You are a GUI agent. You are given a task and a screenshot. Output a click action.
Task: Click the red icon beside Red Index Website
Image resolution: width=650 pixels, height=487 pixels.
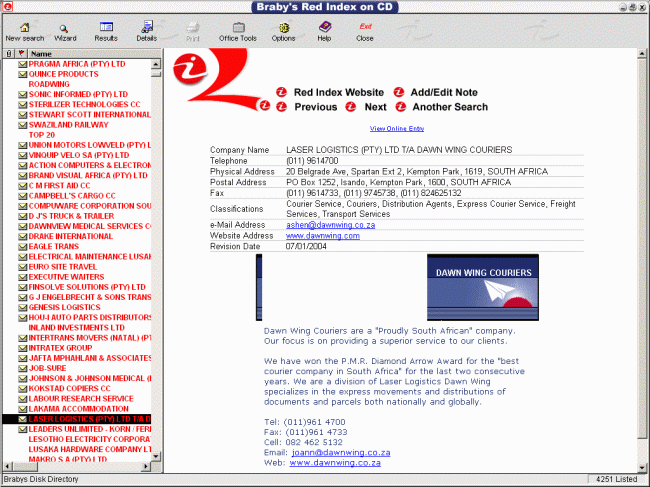[281, 92]
